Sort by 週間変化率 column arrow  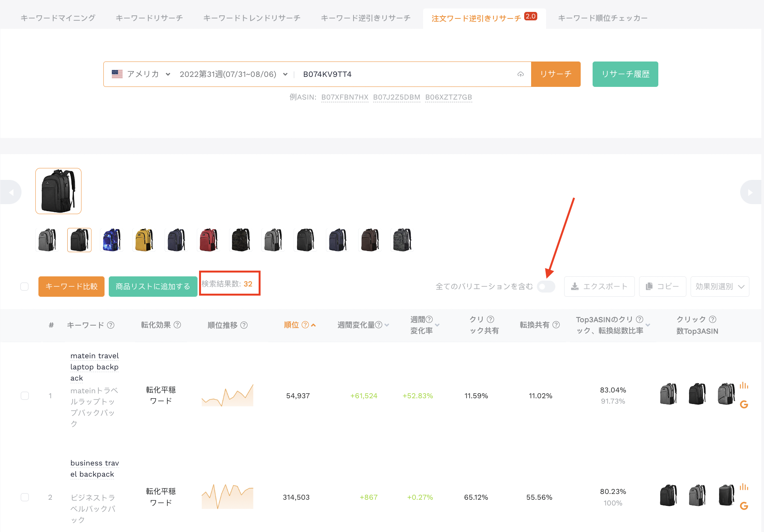(437, 325)
